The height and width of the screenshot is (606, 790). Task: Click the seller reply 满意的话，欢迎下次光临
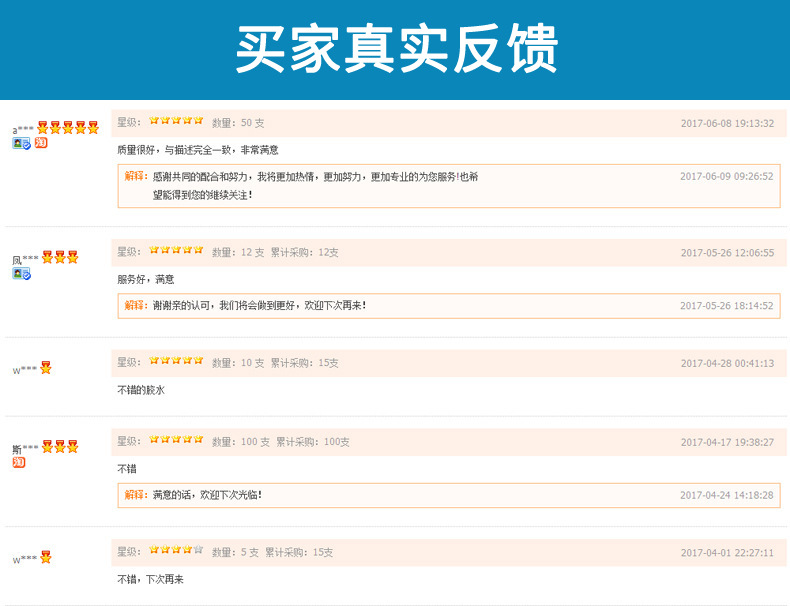pyautogui.click(x=206, y=494)
